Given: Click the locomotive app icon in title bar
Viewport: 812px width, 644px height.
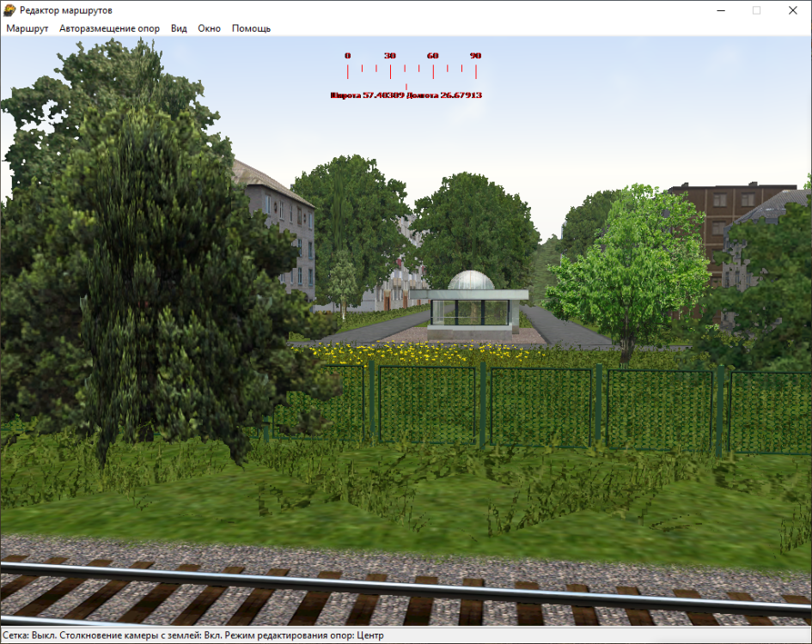Looking at the screenshot, I should 9,10.
